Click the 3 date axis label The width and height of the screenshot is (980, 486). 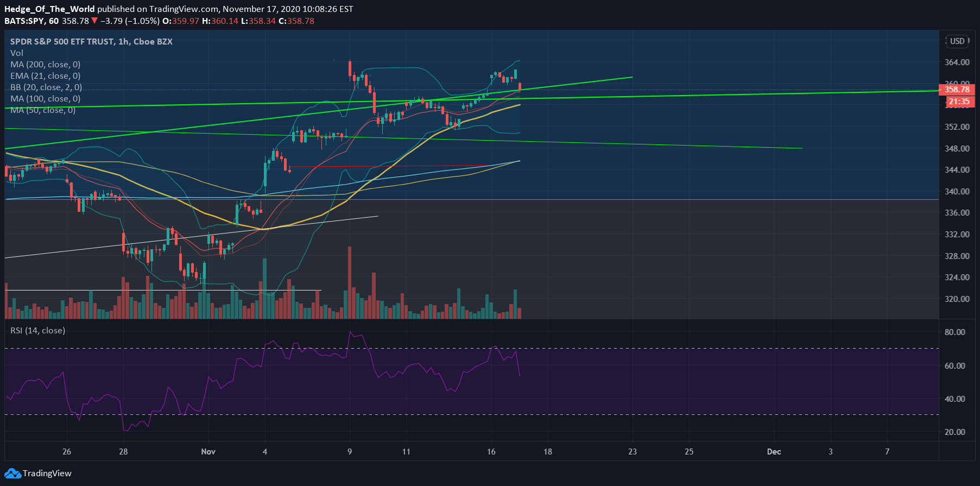pyautogui.click(x=831, y=452)
